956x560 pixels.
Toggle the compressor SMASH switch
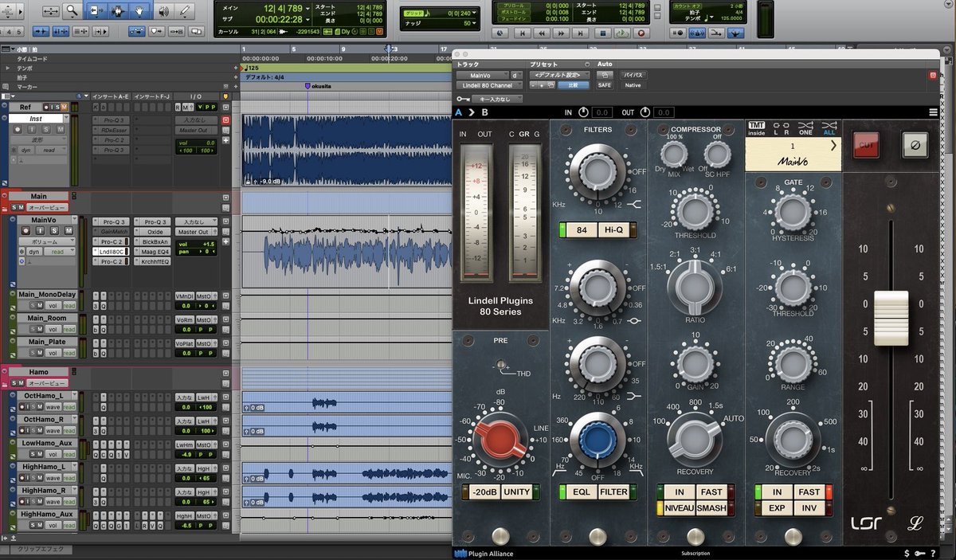(x=711, y=507)
